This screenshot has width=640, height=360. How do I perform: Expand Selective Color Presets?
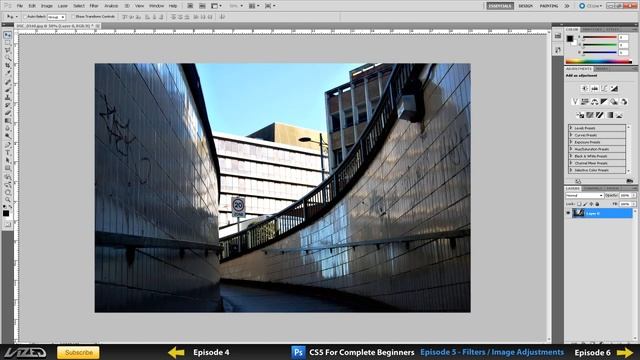[571, 170]
